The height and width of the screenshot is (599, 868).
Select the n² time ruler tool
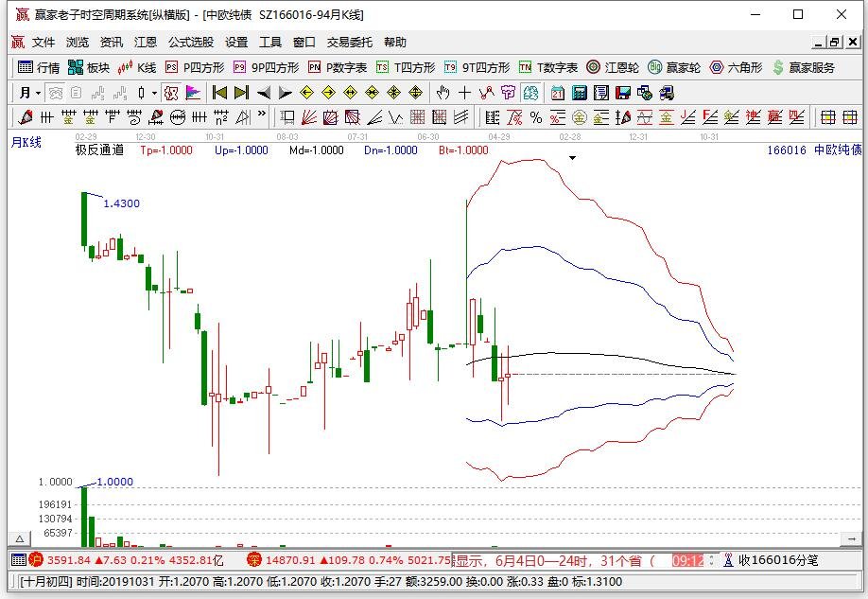click(221, 117)
